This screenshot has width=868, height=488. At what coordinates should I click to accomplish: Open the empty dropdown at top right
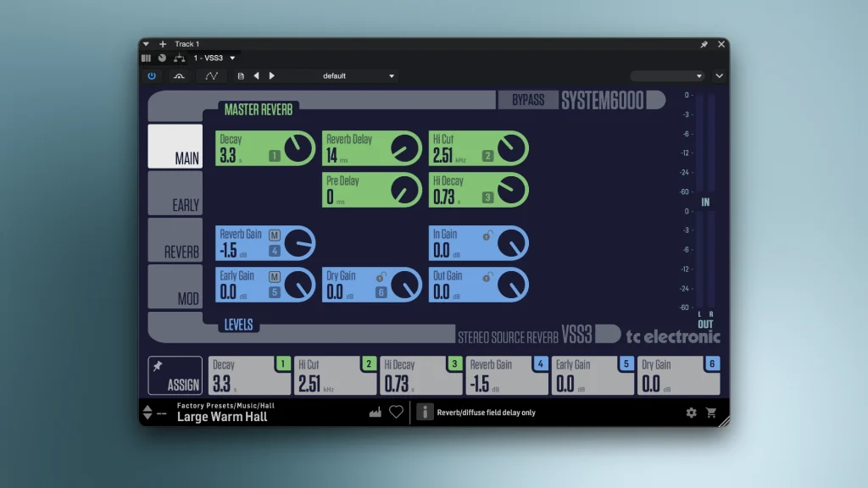tap(667, 75)
